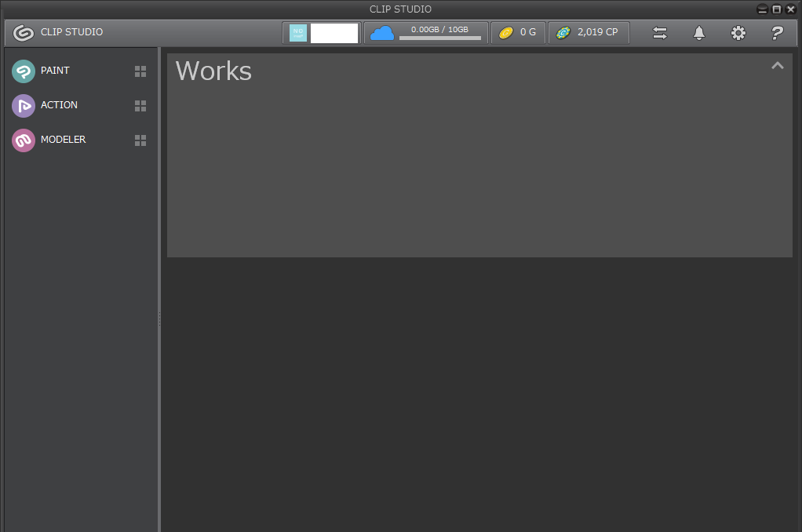Click the sidebar splitter handle dots
The image size is (802, 532).
click(159, 319)
